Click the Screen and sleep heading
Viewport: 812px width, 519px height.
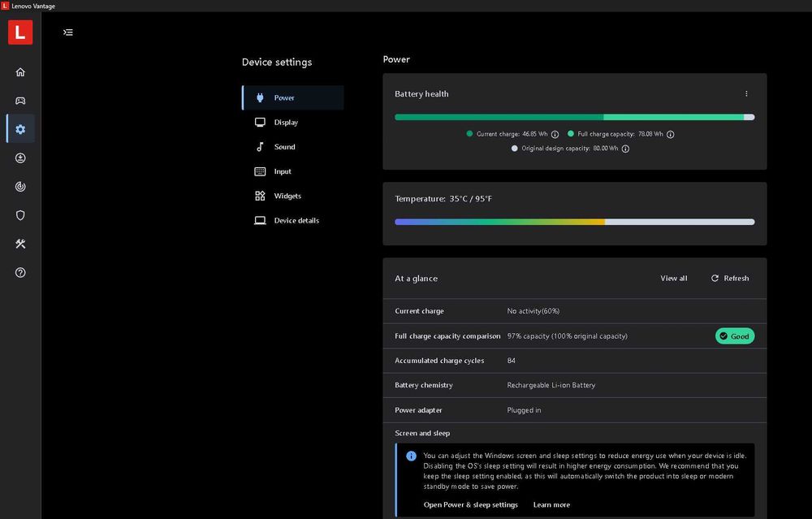click(422, 433)
